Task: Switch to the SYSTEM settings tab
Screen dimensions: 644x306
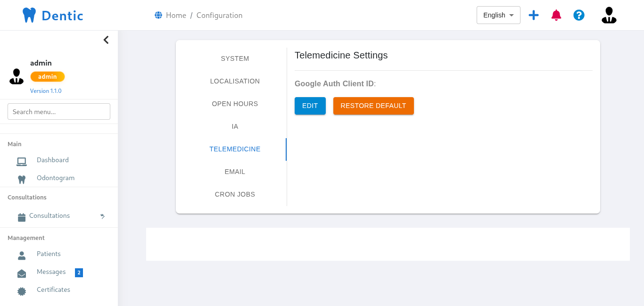Action: coord(235,58)
